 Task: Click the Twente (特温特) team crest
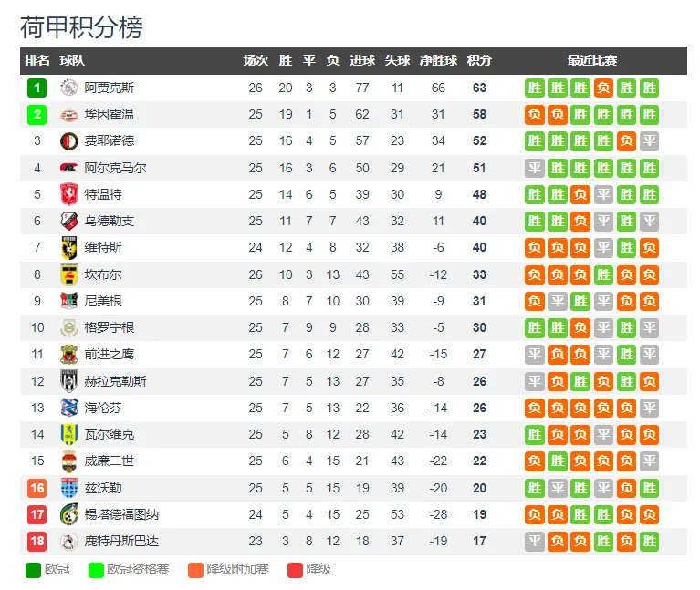tap(69, 194)
